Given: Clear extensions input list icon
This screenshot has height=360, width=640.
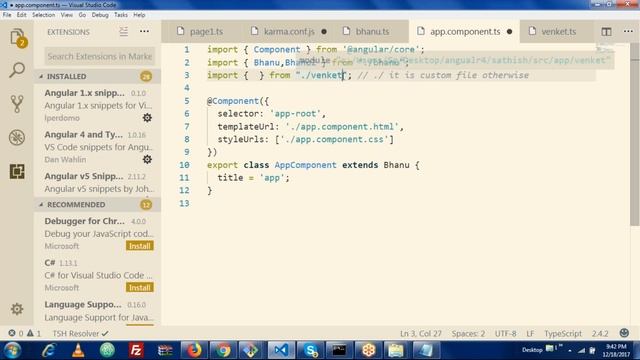Looking at the screenshot, I should coord(124,31).
